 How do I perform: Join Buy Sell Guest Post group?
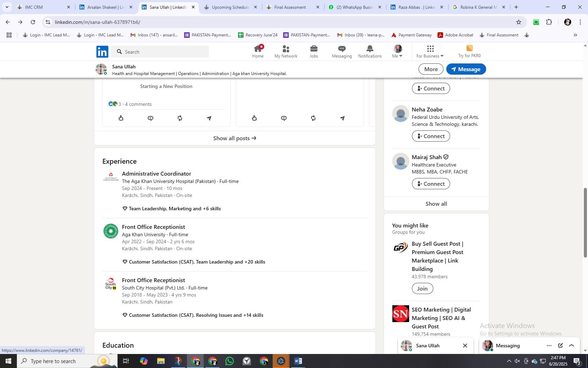click(x=422, y=288)
